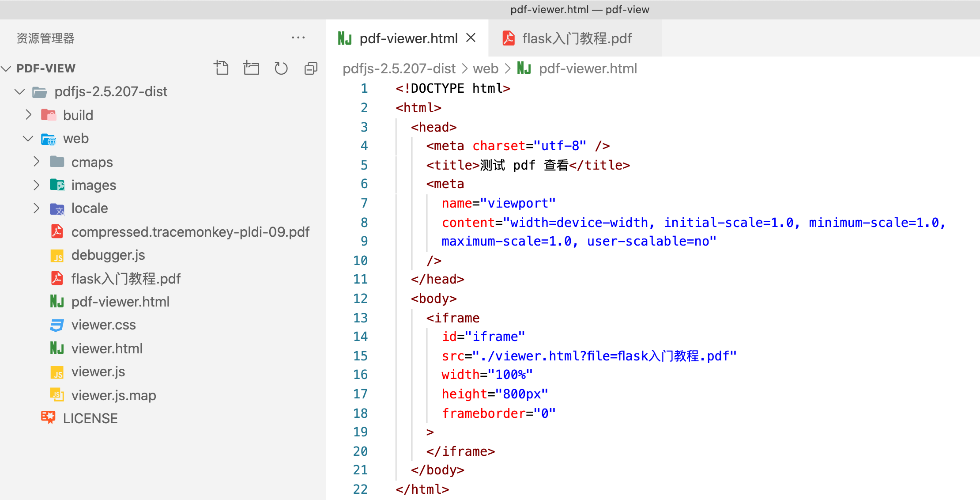Select the pdf-viewer.html editor tab
980x500 pixels.
click(408, 38)
